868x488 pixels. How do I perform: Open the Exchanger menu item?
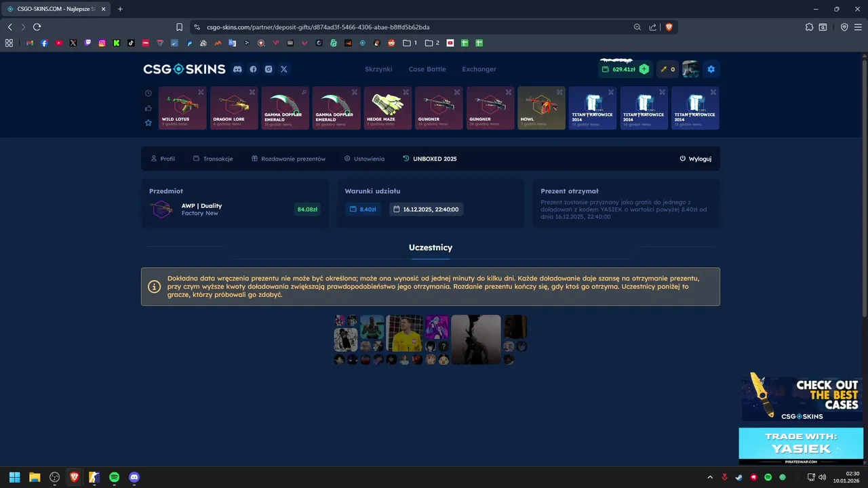479,69
